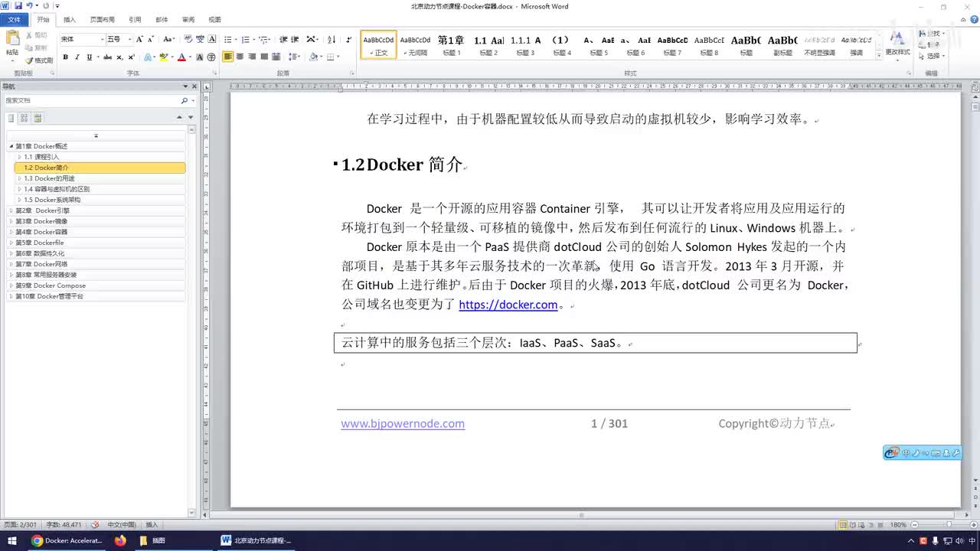Click the Decrease Indent icon
Image resolution: width=980 pixels, height=551 pixels.
(283, 39)
